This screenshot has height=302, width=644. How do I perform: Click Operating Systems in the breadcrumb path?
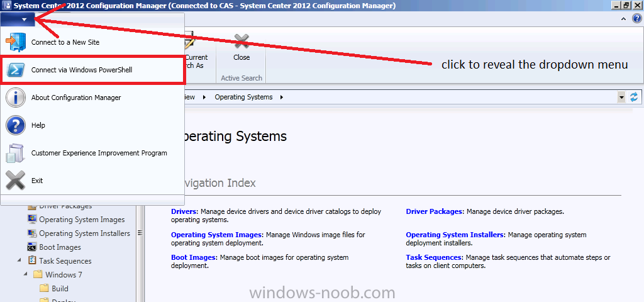(243, 98)
